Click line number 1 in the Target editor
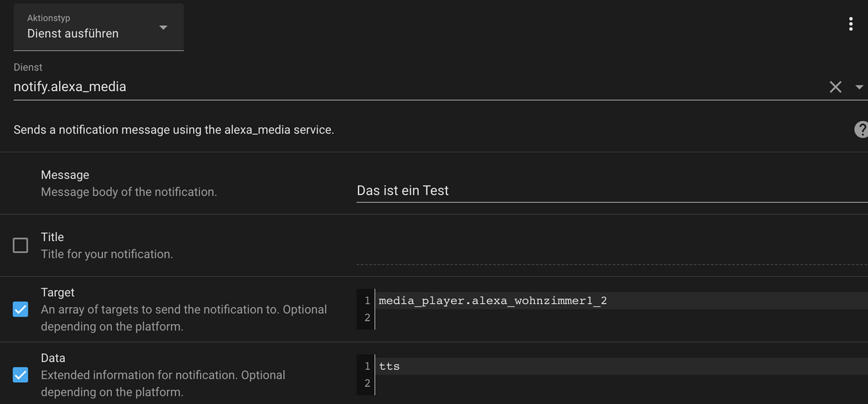The width and height of the screenshot is (868, 404). [x=367, y=301]
